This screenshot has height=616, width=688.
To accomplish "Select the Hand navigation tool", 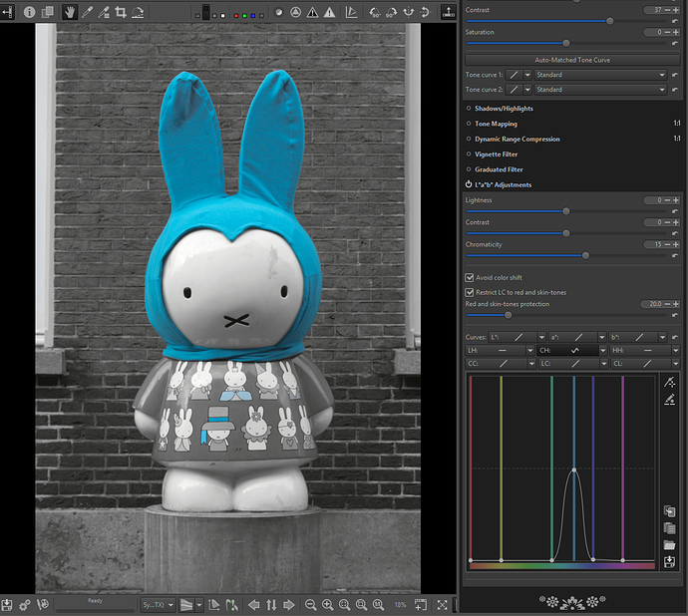I will 69,12.
